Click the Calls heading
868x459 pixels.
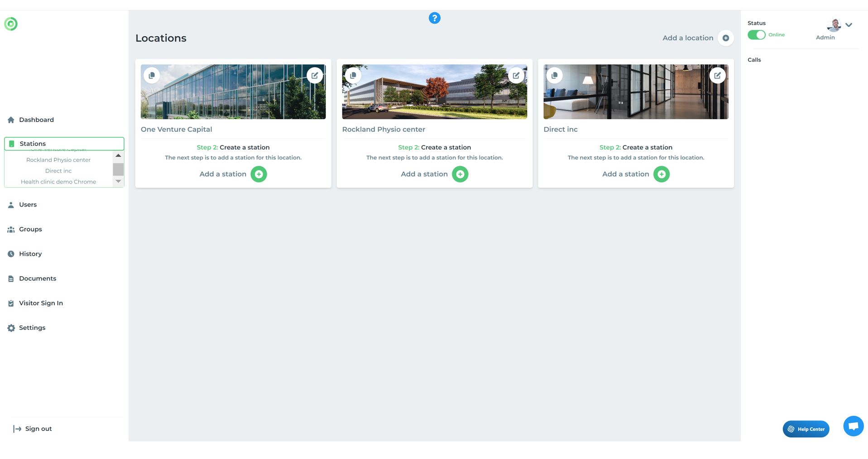click(x=754, y=60)
